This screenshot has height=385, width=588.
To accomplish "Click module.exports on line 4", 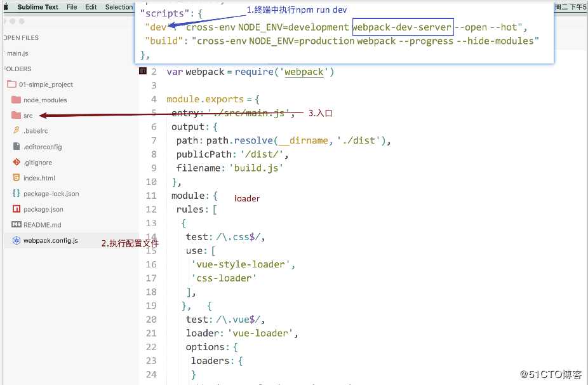I will (x=204, y=100).
